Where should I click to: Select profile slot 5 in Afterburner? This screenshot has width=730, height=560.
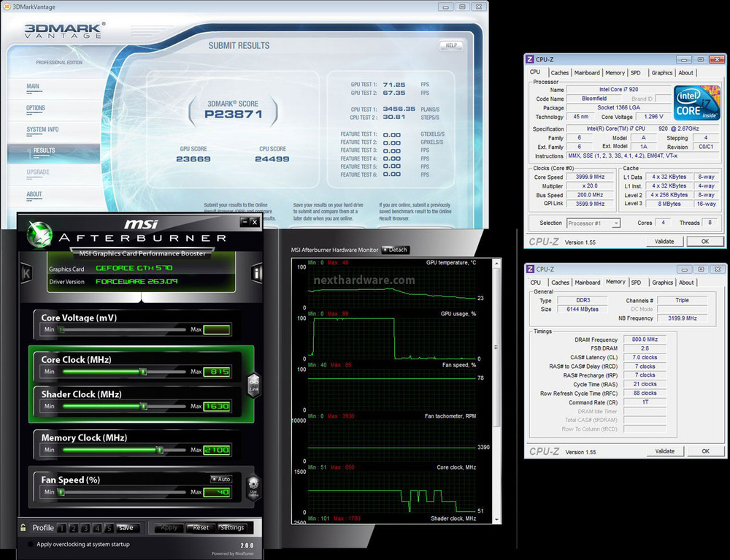109,528
